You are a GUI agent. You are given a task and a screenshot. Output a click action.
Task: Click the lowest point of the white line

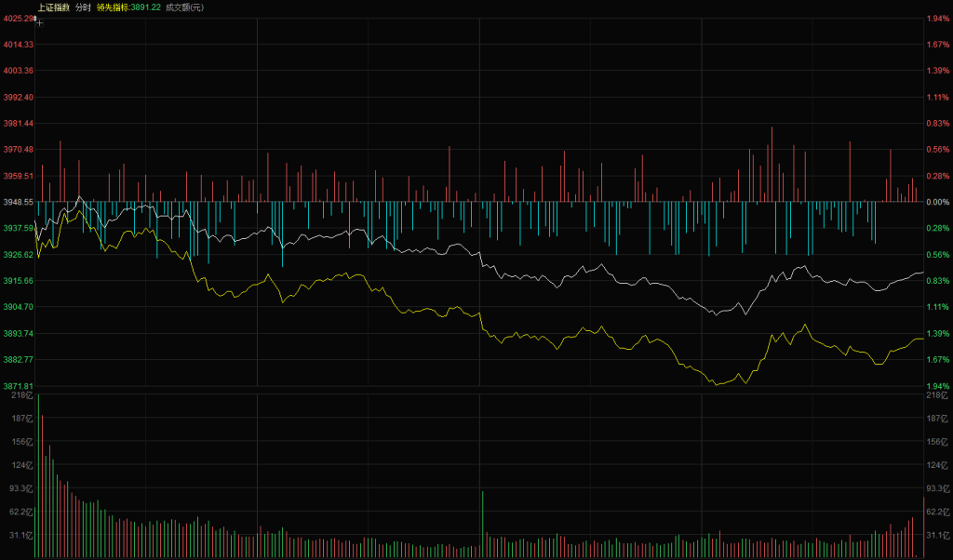pyautogui.click(x=717, y=314)
